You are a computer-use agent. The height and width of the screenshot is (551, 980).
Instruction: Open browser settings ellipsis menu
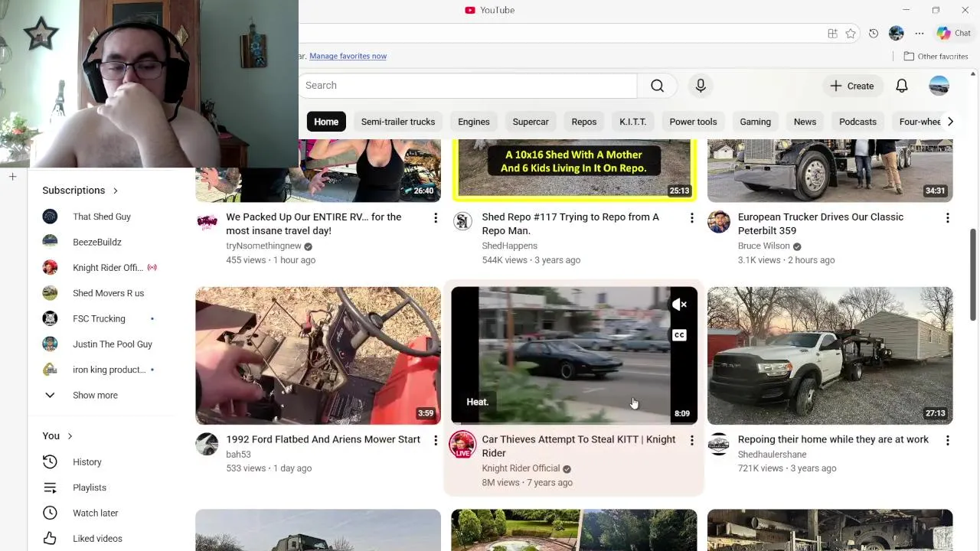click(x=920, y=34)
